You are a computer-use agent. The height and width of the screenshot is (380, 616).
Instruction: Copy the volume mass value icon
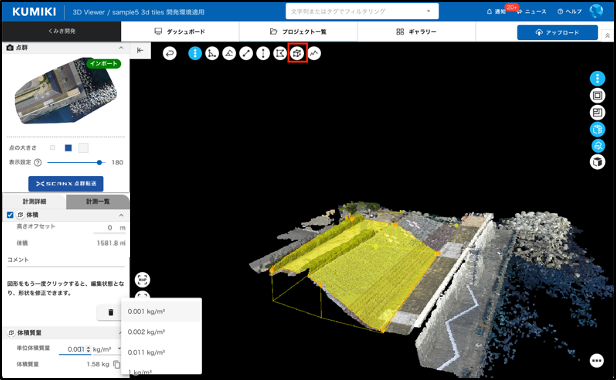(117, 364)
